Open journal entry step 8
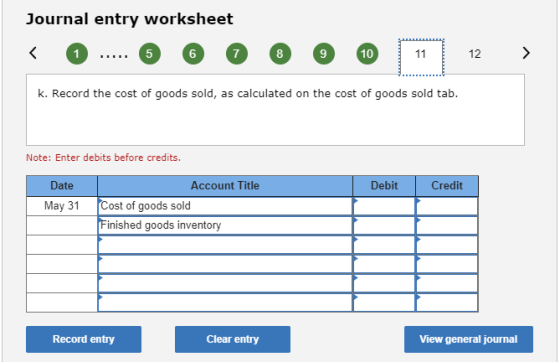The width and height of the screenshot is (560, 362). [280, 54]
